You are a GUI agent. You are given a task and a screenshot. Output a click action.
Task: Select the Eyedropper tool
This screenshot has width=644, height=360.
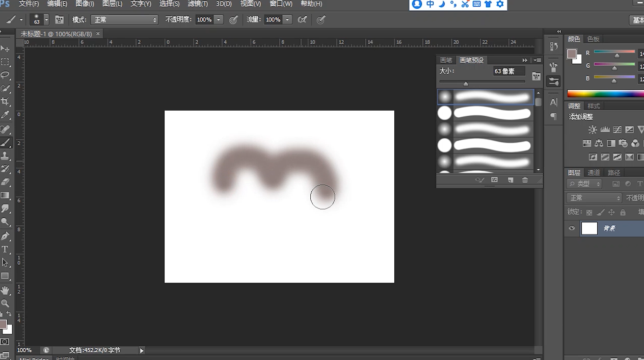pyautogui.click(x=5, y=115)
